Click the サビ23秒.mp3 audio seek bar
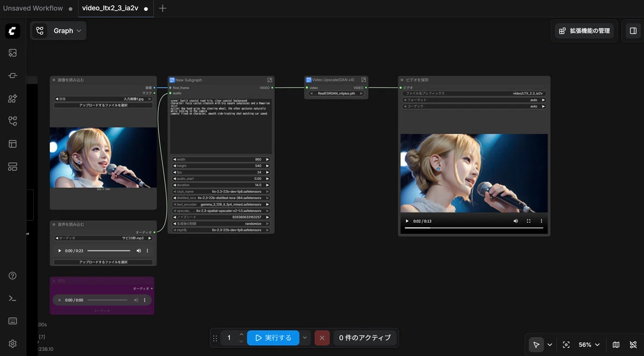 click(109, 251)
